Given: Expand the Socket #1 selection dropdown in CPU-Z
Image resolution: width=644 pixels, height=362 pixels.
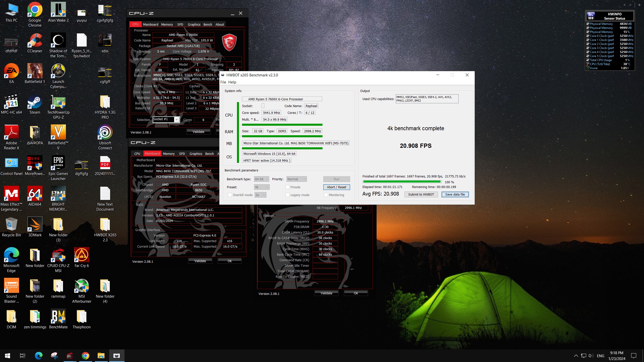Looking at the screenshot, I should (177, 120).
